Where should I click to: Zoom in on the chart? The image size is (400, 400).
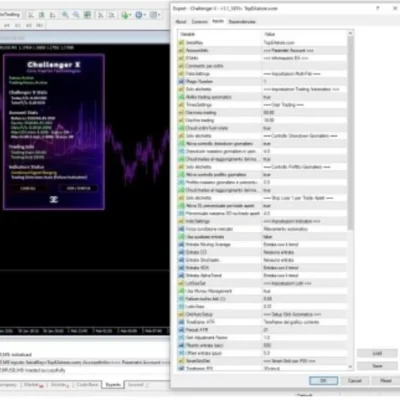pos(65,15)
